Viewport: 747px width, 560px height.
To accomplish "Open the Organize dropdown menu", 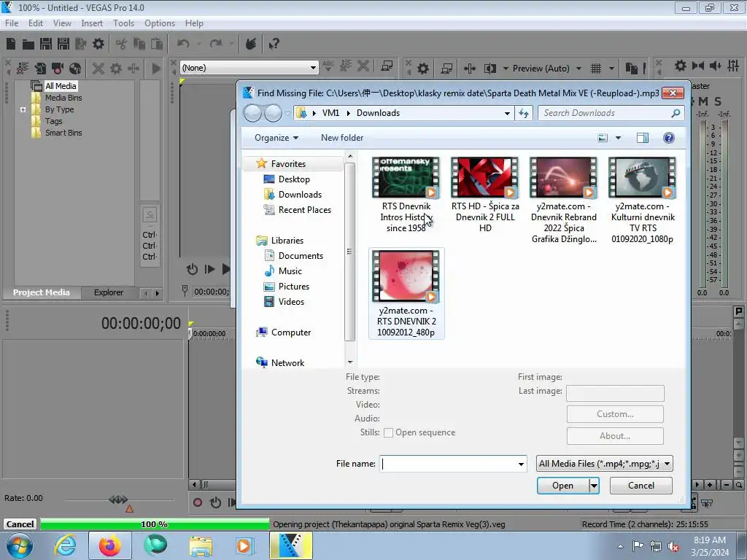I will point(276,138).
